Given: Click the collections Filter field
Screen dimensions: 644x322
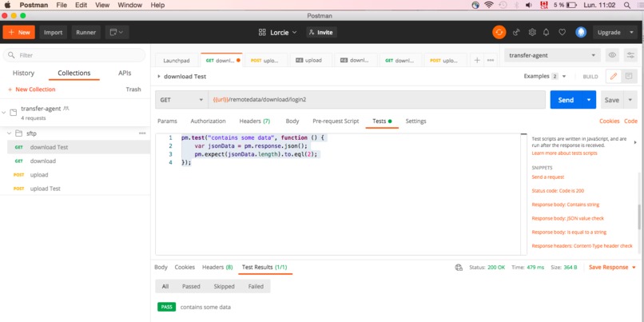Looking at the screenshot, I should coord(74,55).
